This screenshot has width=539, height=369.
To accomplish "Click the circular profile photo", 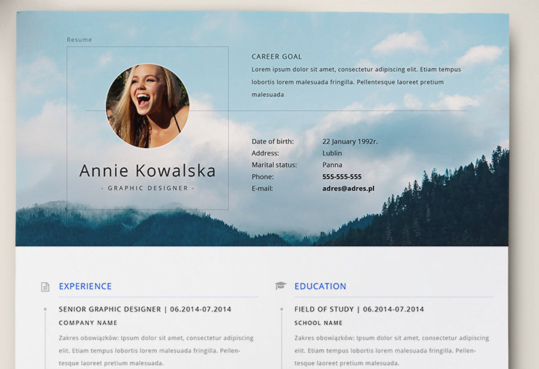I will point(147,106).
